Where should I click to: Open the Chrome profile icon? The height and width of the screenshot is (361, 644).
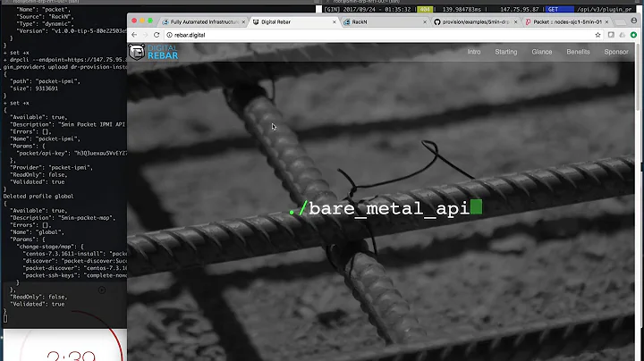[x=634, y=21]
